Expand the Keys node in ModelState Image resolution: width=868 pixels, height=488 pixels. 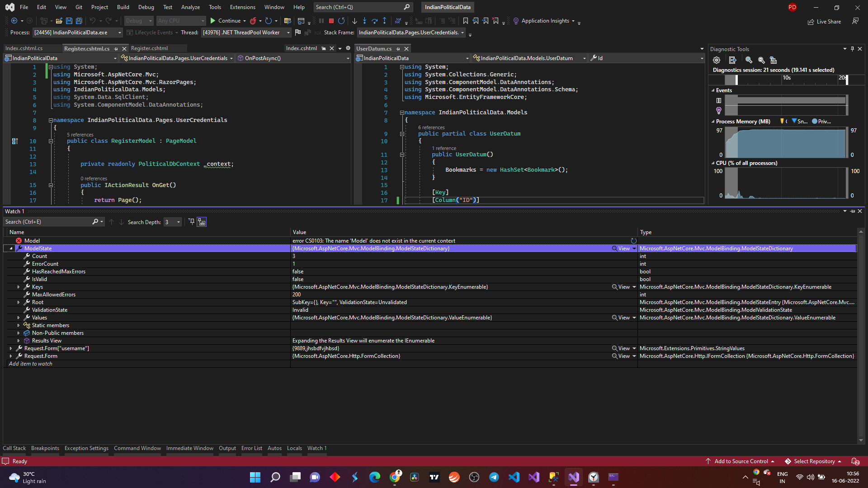(19, 286)
